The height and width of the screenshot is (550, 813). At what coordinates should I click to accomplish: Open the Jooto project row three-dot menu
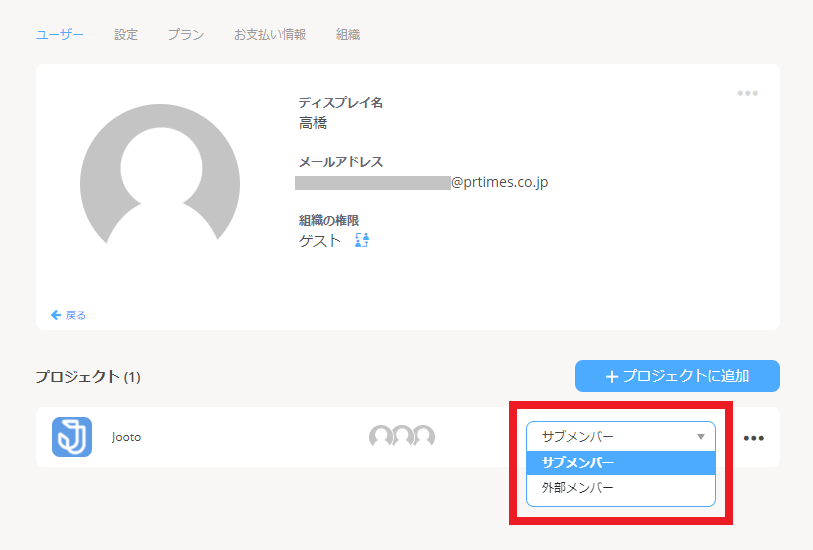tap(753, 438)
